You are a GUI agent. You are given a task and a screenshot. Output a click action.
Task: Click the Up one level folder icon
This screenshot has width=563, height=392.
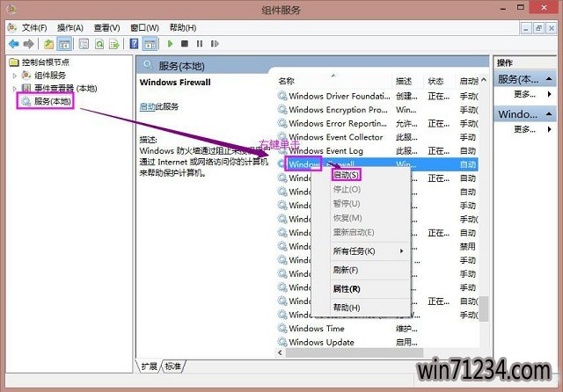tap(48, 44)
